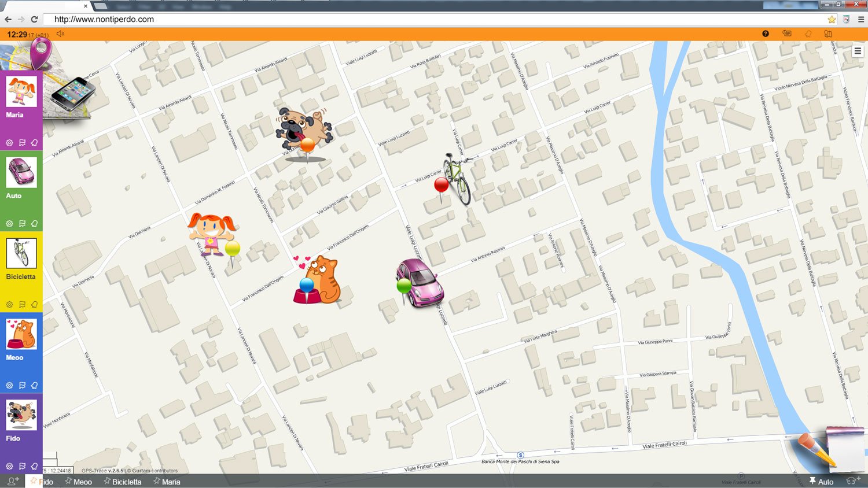Select the Meoo tab in bottom bar
This screenshot has width=868, height=488.
(x=79, y=481)
